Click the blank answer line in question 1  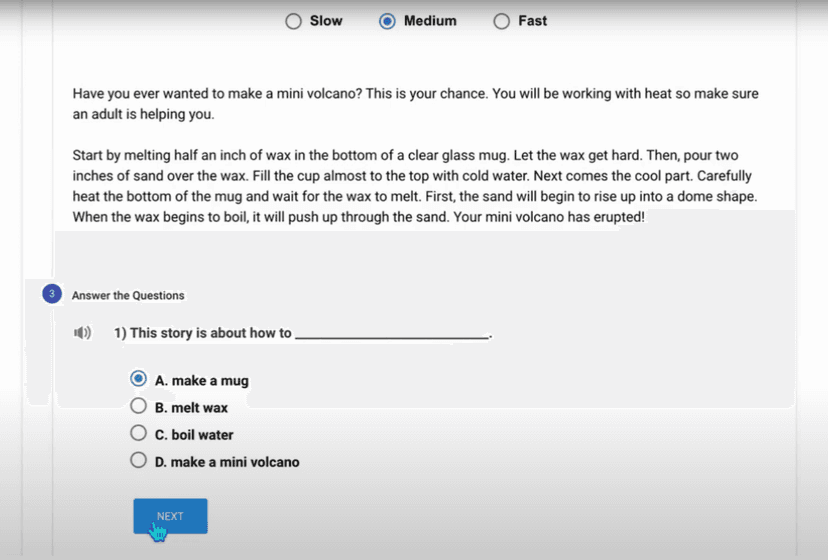click(393, 335)
